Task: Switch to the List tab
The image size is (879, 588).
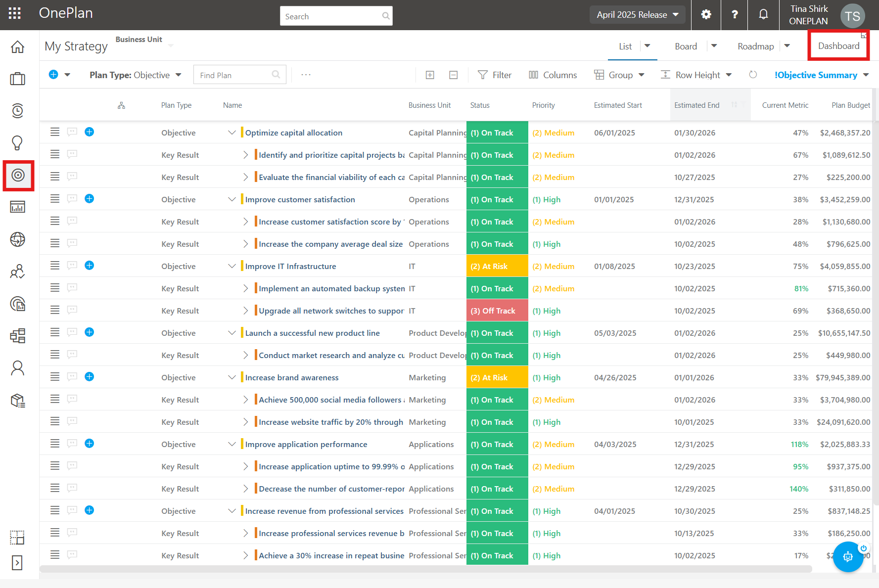Action: point(625,46)
